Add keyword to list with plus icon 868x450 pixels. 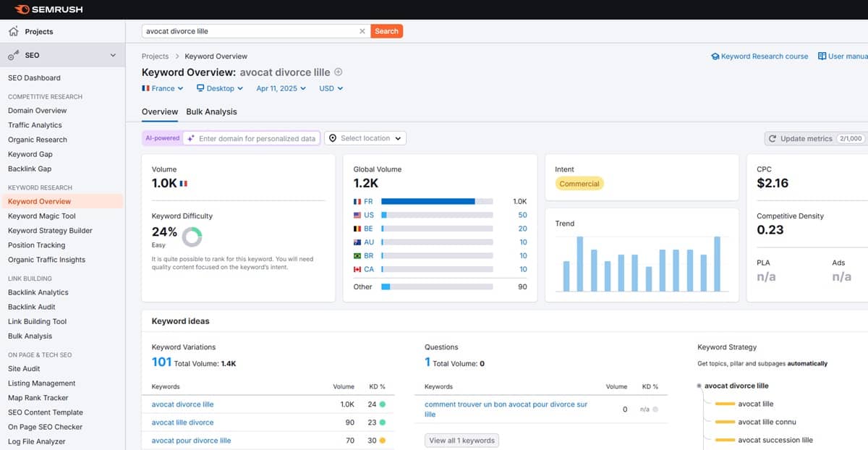click(338, 72)
